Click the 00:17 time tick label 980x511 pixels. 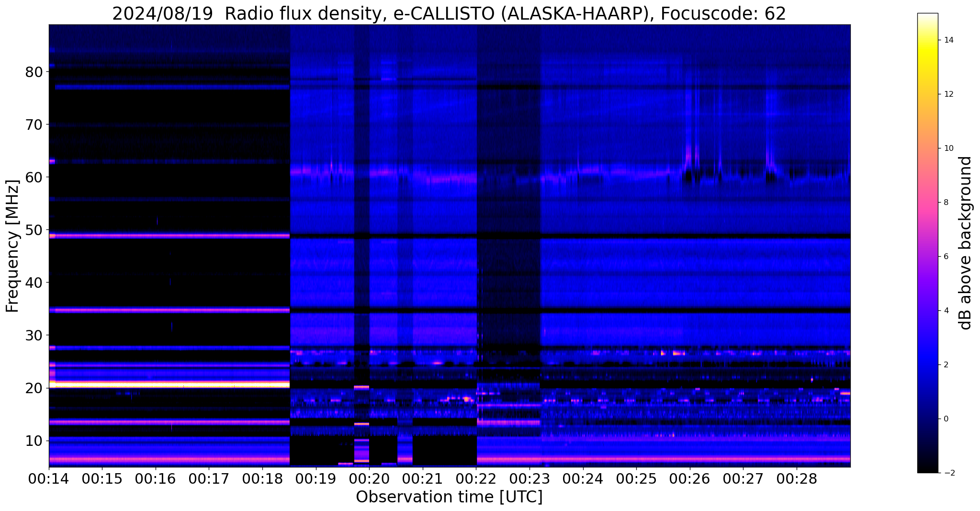tap(209, 478)
